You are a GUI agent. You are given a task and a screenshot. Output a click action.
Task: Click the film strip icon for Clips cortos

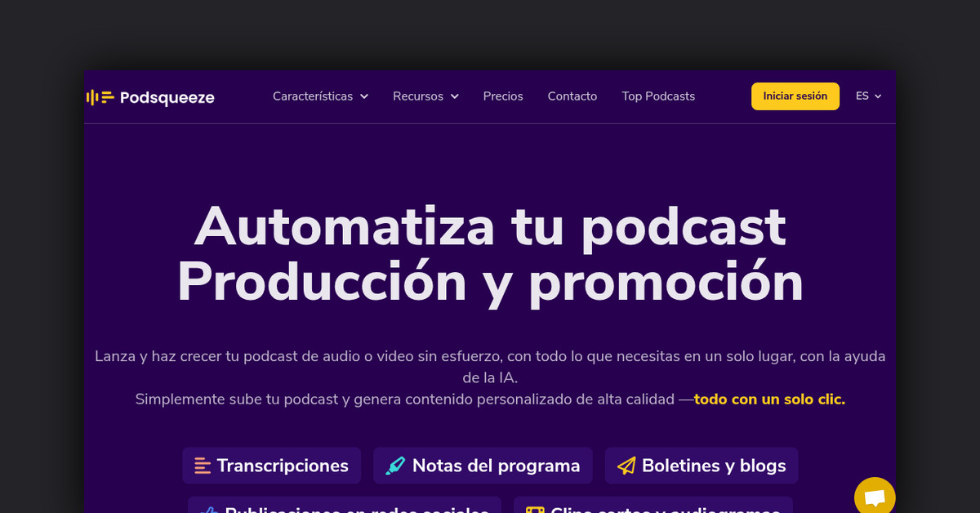pyautogui.click(x=535, y=510)
